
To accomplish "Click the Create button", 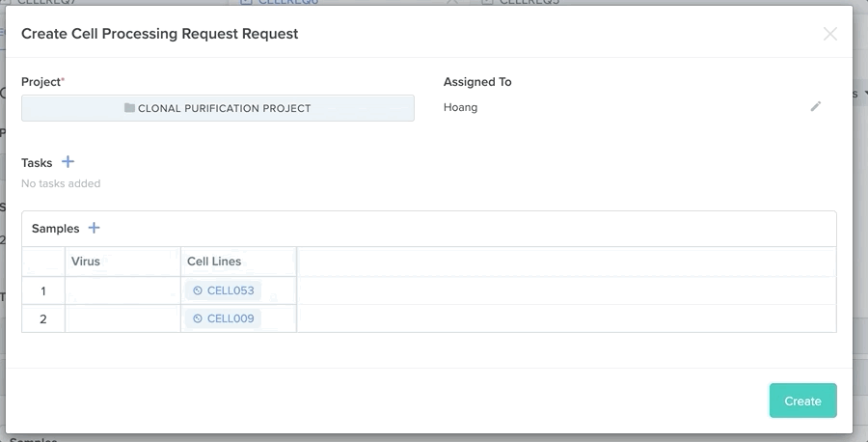I will point(802,401).
